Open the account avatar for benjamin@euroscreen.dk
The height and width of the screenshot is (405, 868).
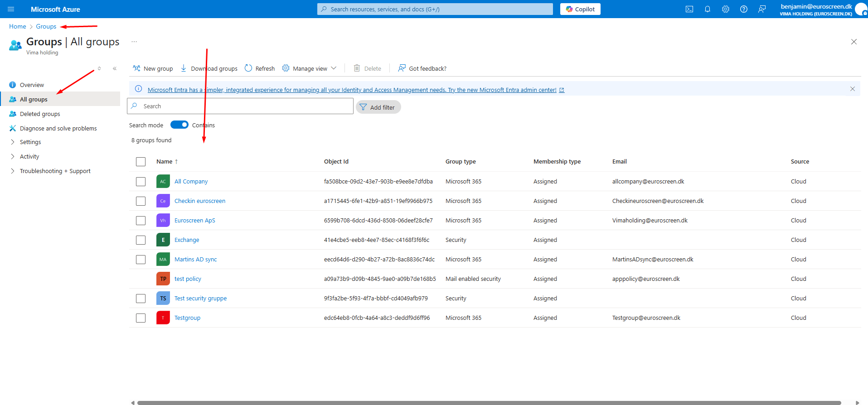(x=860, y=10)
